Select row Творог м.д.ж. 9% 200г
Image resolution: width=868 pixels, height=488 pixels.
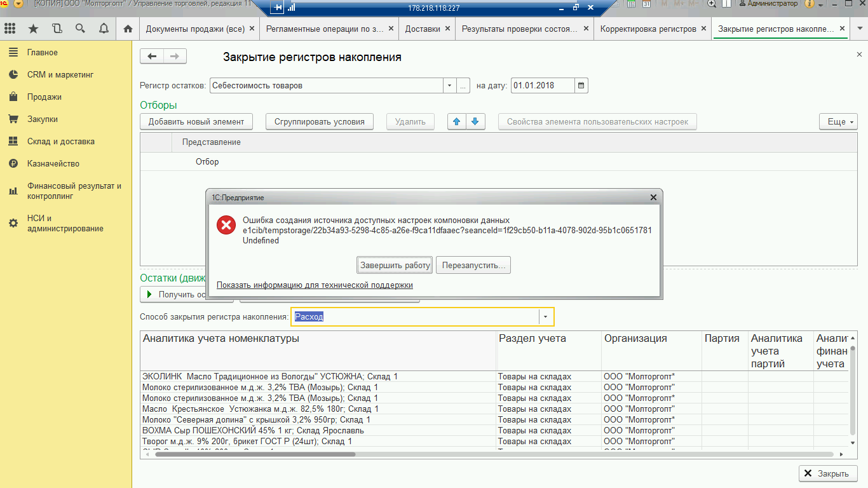[494, 442]
